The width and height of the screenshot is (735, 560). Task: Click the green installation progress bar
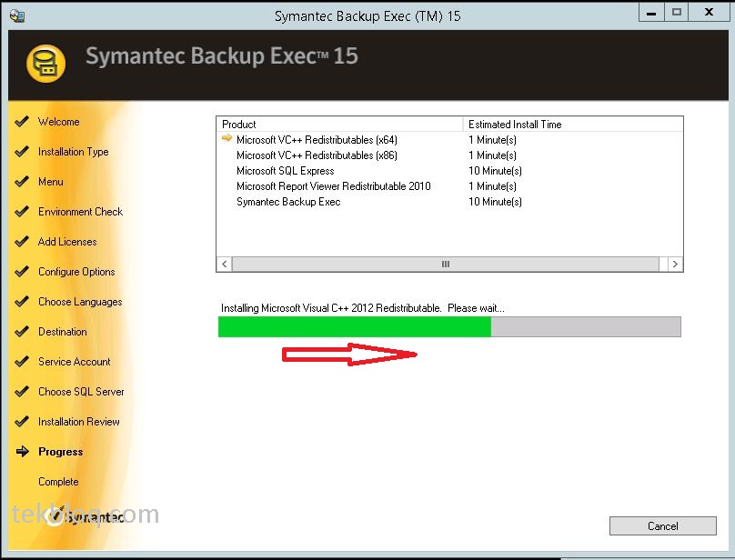[x=449, y=326]
